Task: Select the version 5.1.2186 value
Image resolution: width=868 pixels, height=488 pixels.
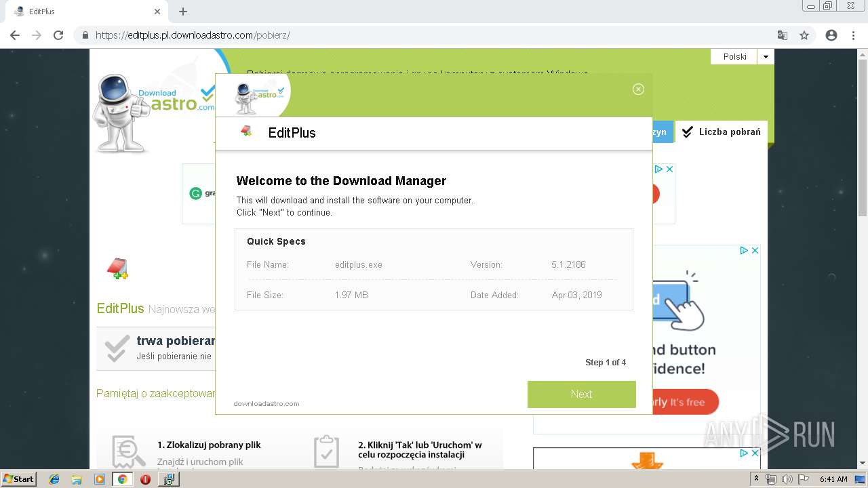Action: tap(568, 264)
